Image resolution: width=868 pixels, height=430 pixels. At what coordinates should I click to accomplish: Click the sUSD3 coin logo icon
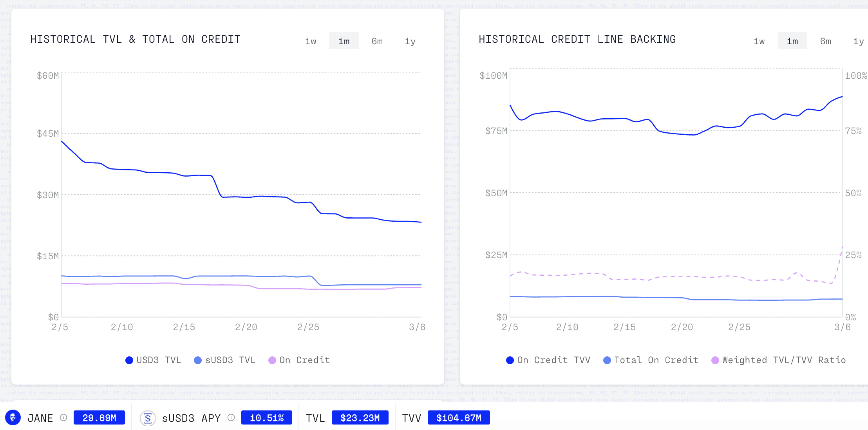tap(148, 418)
